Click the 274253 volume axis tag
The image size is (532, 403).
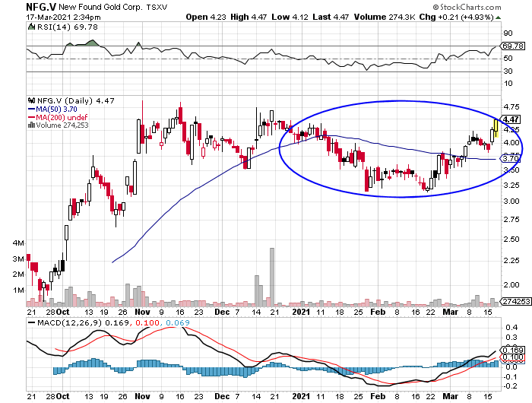[x=516, y=301]
